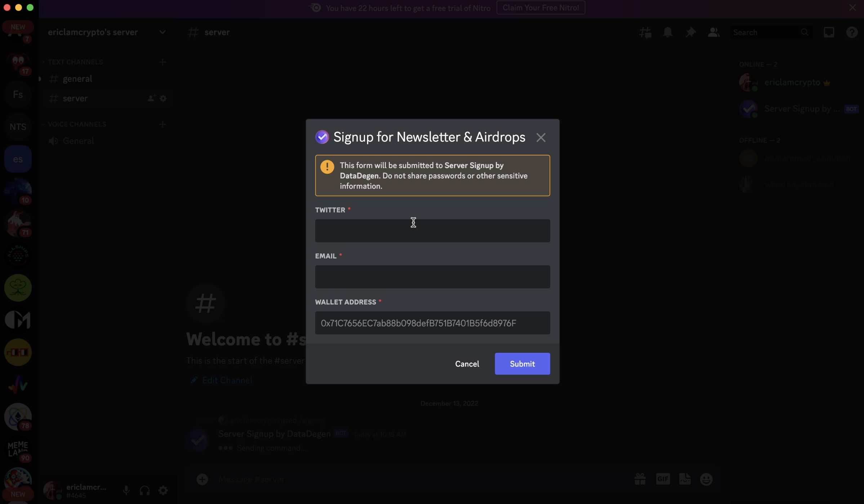The height and width of the screenshot is (504, 864).
Task: Open the server with 17 notifications
Action: tap(18, 62)
